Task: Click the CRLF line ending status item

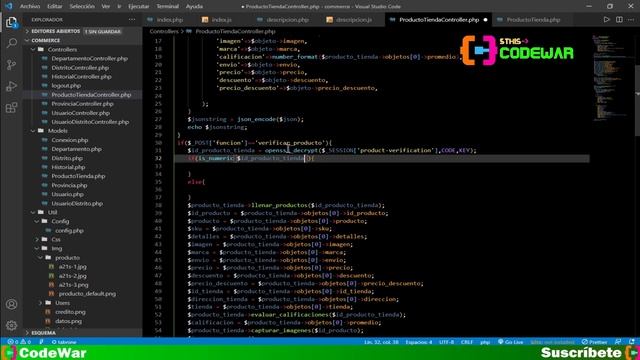Action: tap(467, 342)
